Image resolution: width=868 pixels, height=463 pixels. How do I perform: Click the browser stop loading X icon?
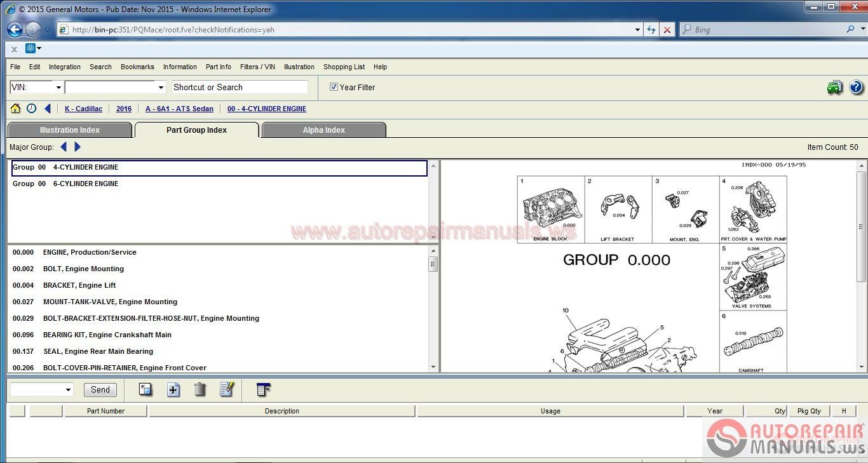tap(667, 29)
